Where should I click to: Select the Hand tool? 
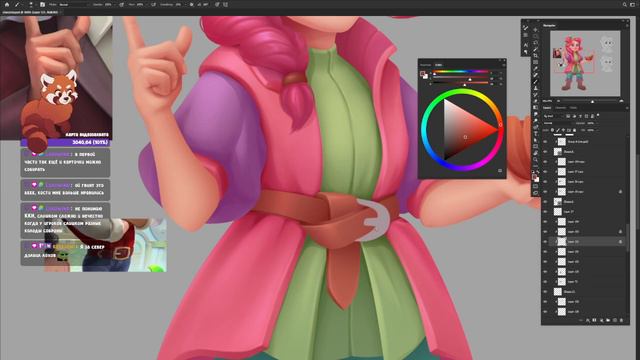tap(535, 153)
